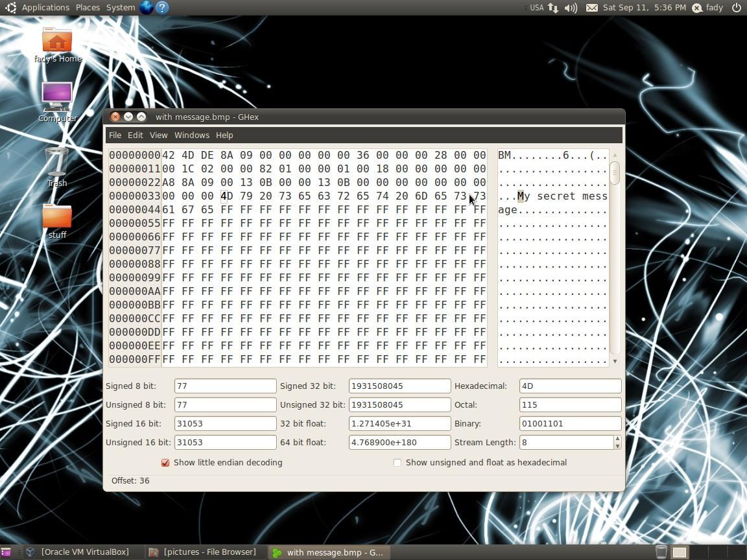Screen dimensions: 747x560
Task: Open the Applications menu in top panel
Action: pos(45,8)
